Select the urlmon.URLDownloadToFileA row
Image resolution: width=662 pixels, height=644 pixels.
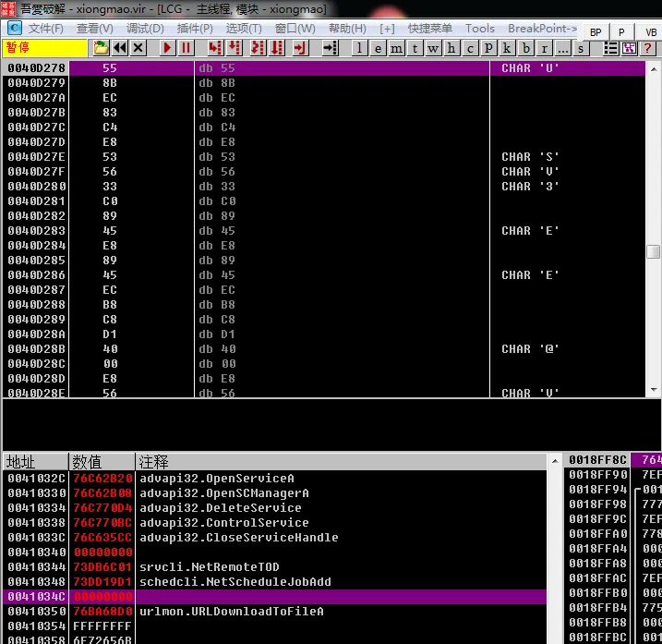(231, 612)
